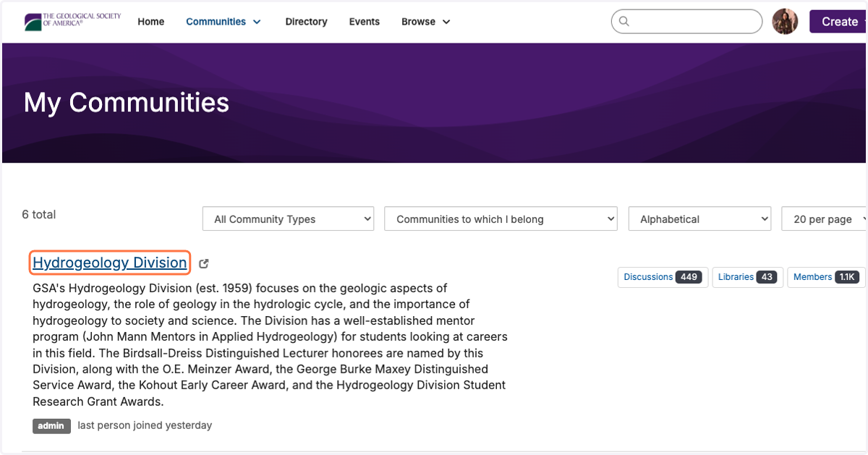Open the Communities menu
Screen dimensions: 868x455
pos(224,22)
